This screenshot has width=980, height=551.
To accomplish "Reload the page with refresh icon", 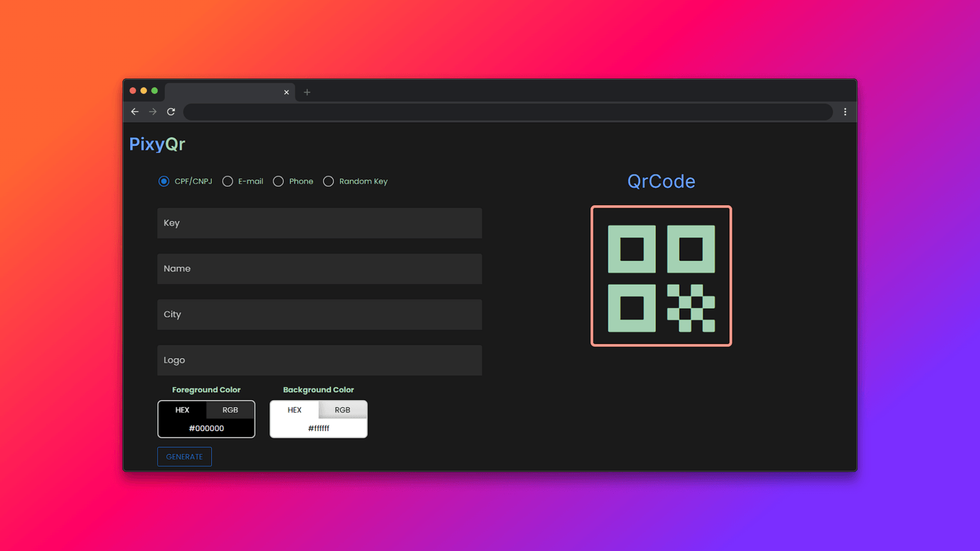I will (171, 112).
